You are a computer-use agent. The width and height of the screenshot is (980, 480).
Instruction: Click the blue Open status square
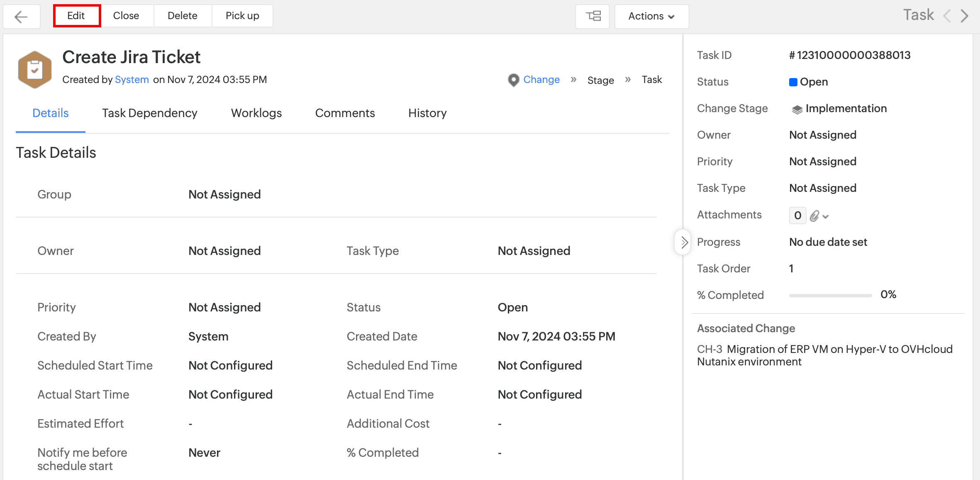pyautogui.click(x=793, y=82)
